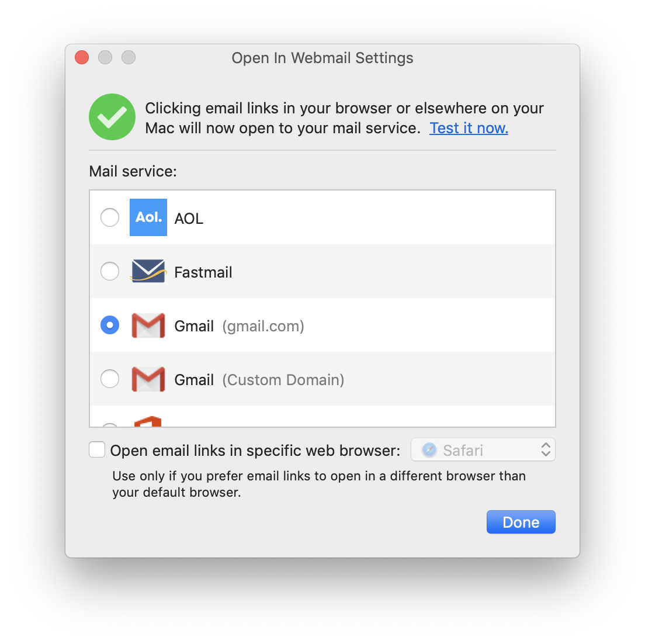
Task: Select the Gmail (Custom Domain) text label
Action: coord(259,380)
